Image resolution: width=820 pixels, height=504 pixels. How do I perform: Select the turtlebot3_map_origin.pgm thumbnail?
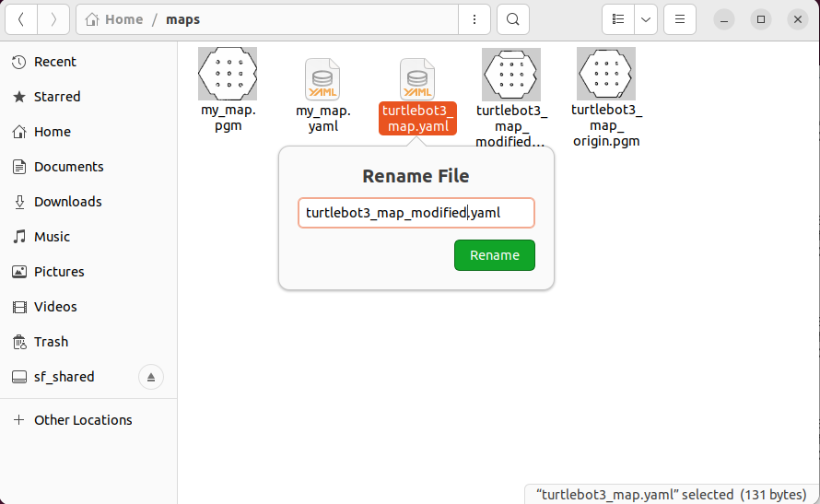tap(606, 74)
